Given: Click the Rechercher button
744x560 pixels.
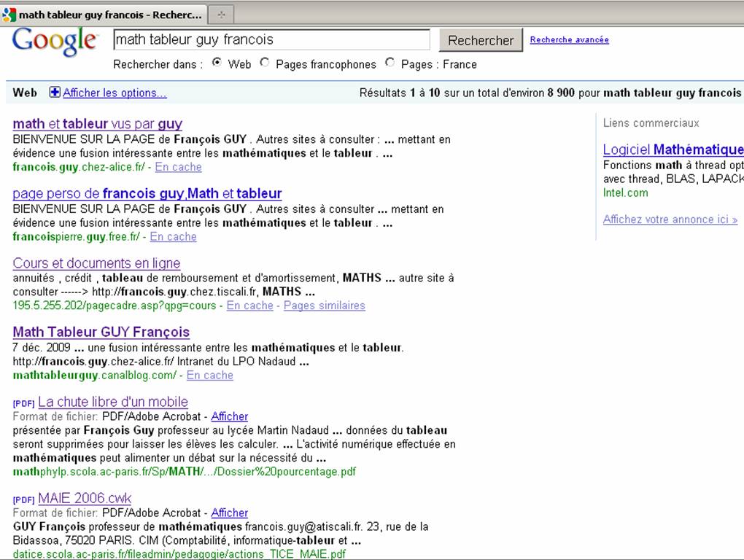Looking at the screenshot, I should click(x=481, y=40).
